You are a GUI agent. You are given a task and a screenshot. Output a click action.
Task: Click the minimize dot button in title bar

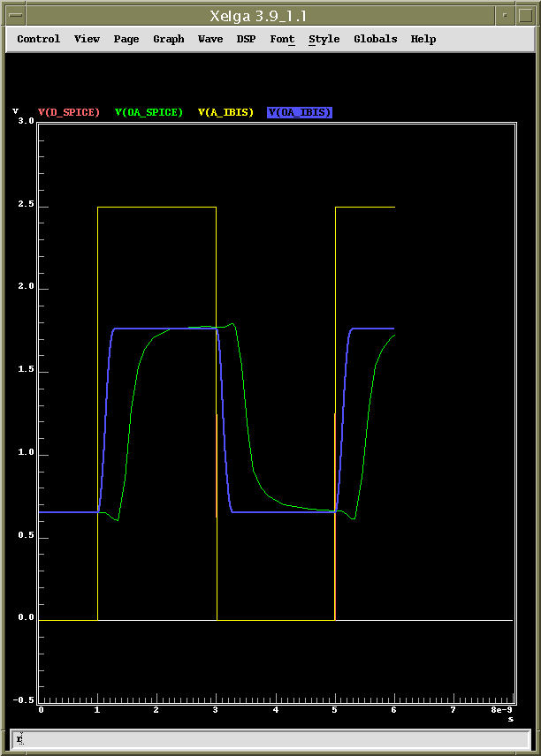point(505,15)
